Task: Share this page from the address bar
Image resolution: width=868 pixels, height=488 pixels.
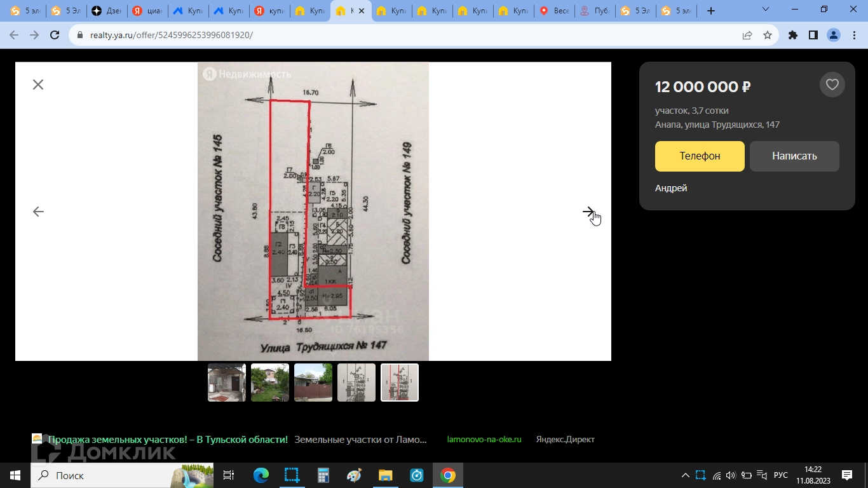Action: point(747,35)
